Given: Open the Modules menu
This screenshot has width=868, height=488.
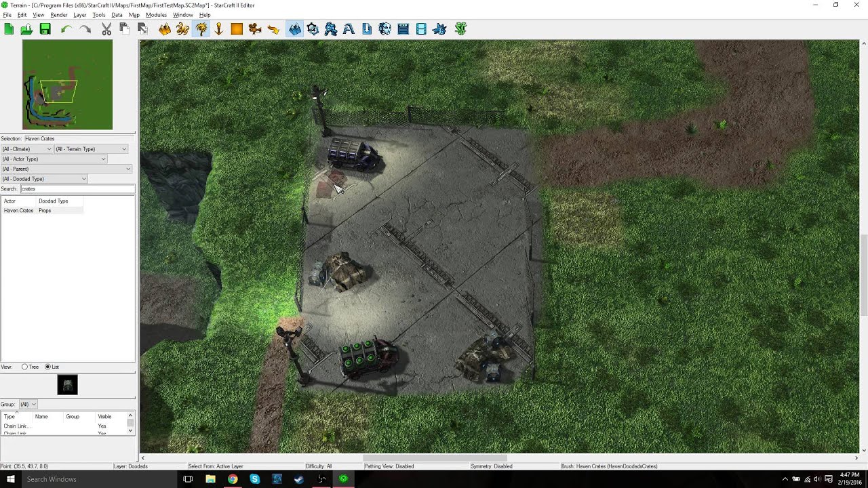Looking at the screenshot, I should coord(156,15).
